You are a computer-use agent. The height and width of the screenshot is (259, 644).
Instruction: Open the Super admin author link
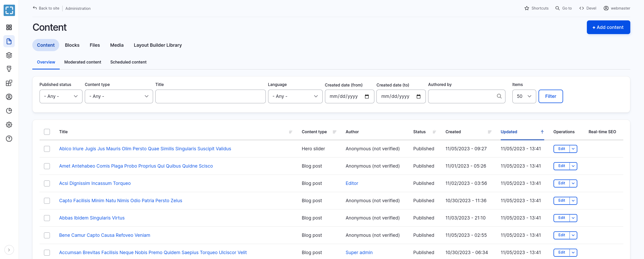(359, 253)
